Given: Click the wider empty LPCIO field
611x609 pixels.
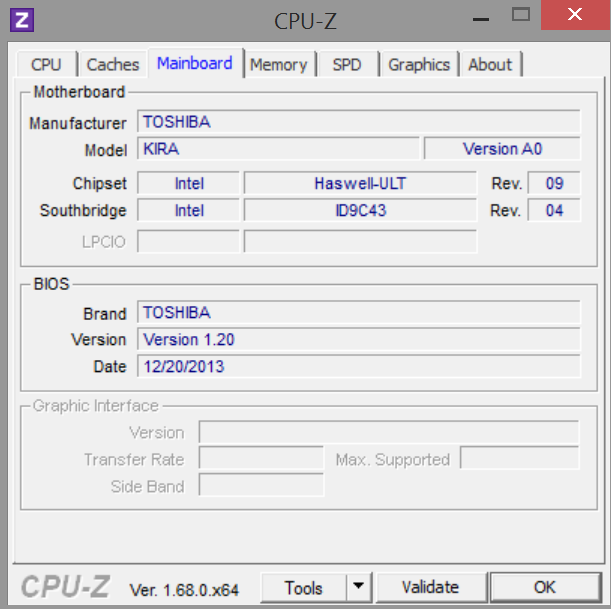Looking at the screenshot, I should point(360,242).
